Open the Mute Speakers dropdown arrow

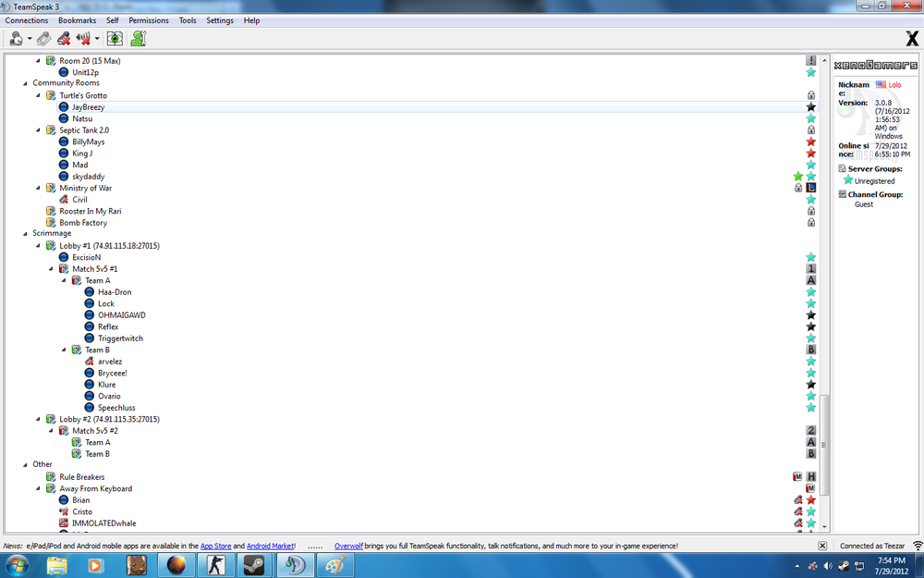coord(97,39)
